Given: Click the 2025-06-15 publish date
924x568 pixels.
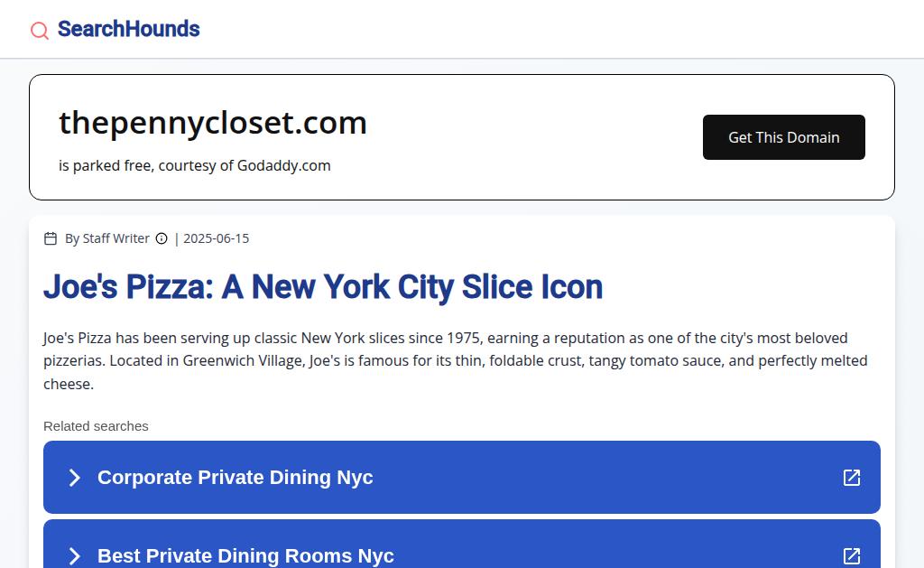Looking at the screenshot, I should coord(216,238).
